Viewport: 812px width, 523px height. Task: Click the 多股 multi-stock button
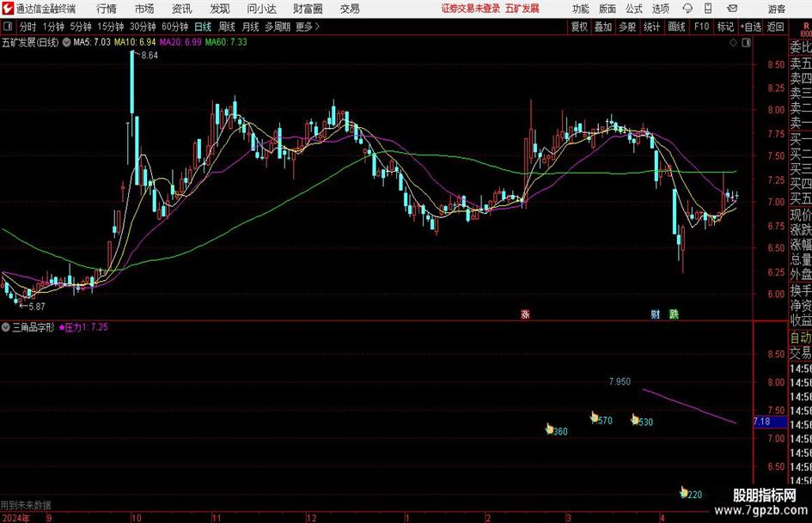(x=627, y=27)
